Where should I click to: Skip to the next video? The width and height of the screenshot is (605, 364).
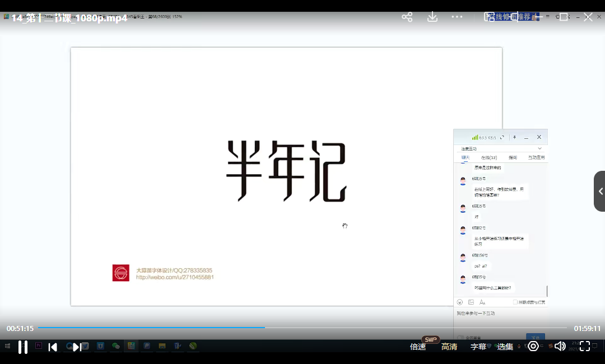[x=76, y=347]
